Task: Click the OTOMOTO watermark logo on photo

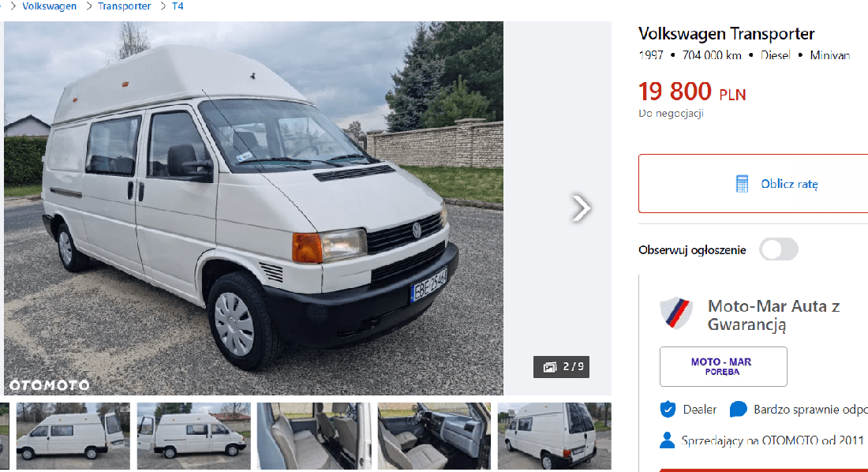Action: 49,385
